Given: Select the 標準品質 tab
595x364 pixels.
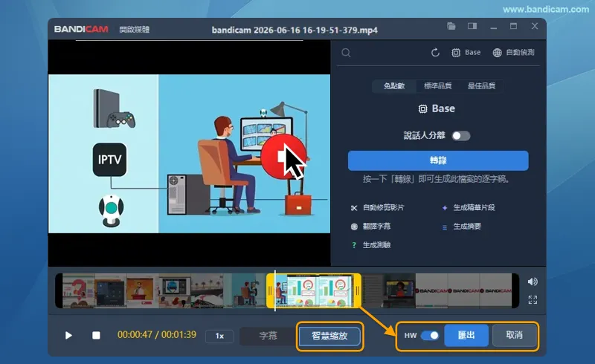Looking at the screenshot, I should pyautogui.click(x=437, y=86).
